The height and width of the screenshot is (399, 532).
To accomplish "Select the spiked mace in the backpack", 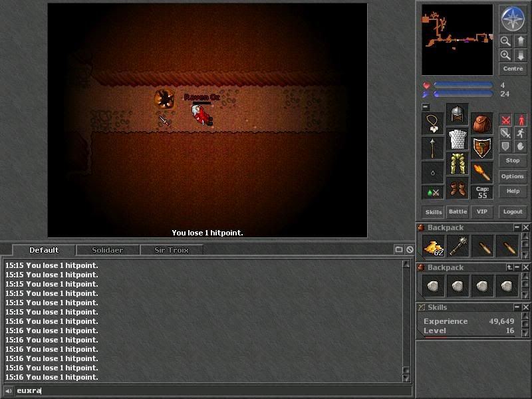I will (458, 245).
